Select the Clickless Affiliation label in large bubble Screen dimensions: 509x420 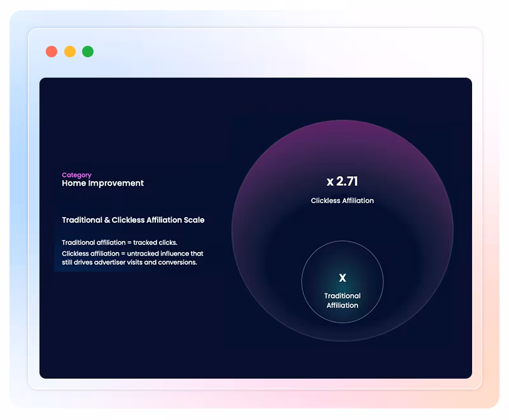[342, 200]
